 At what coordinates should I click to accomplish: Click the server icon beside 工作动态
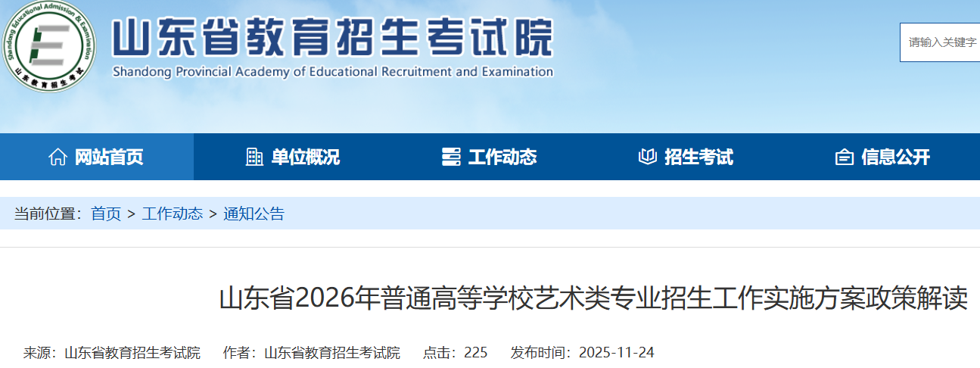(451, 157)
